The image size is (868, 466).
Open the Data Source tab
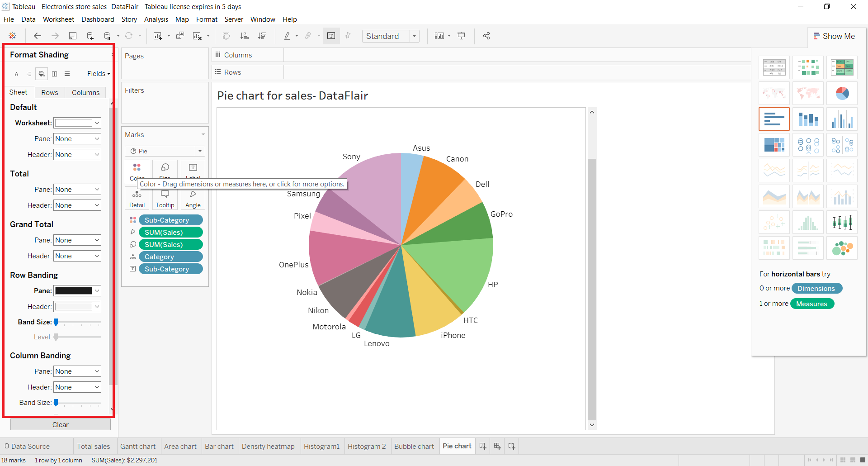coord(27,446)
